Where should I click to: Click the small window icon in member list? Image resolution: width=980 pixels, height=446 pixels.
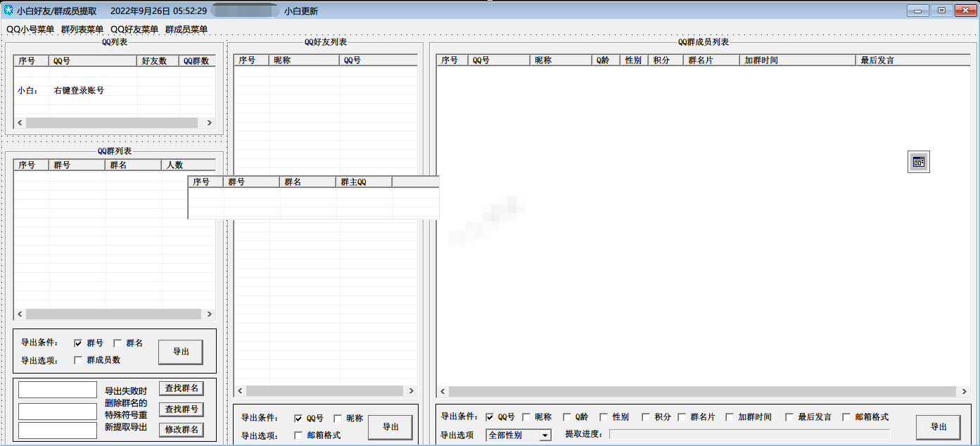(x=918, y=162)
